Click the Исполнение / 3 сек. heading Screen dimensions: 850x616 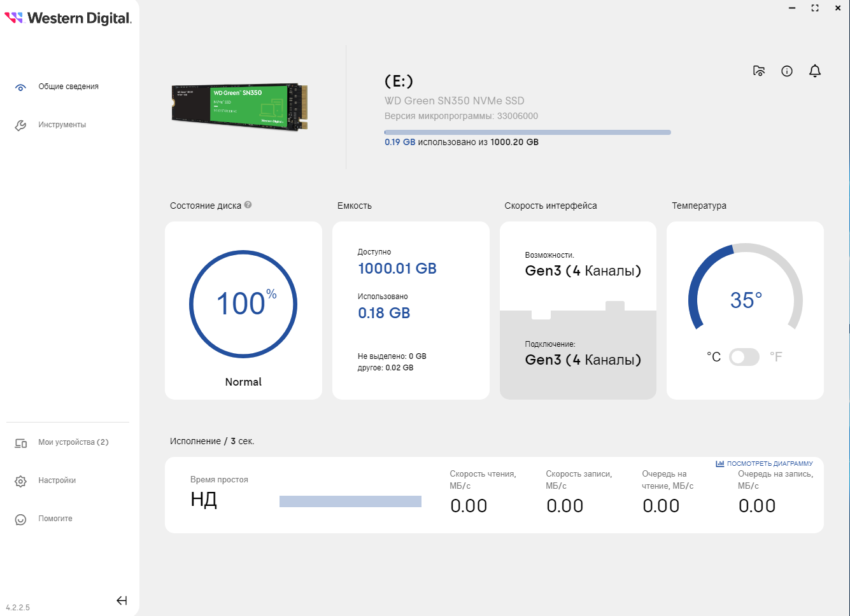212,441
